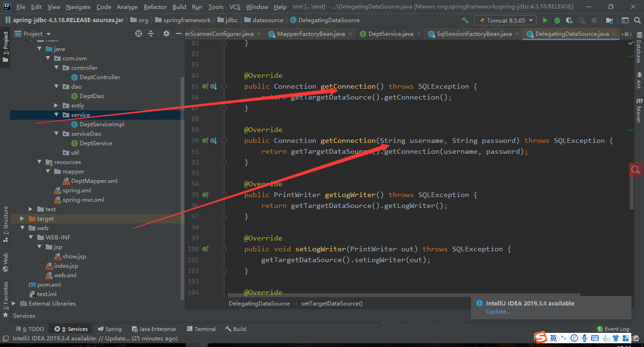Open the Terminal tool window
Viewport: 644px width, 347px height.
pos(201,329)
